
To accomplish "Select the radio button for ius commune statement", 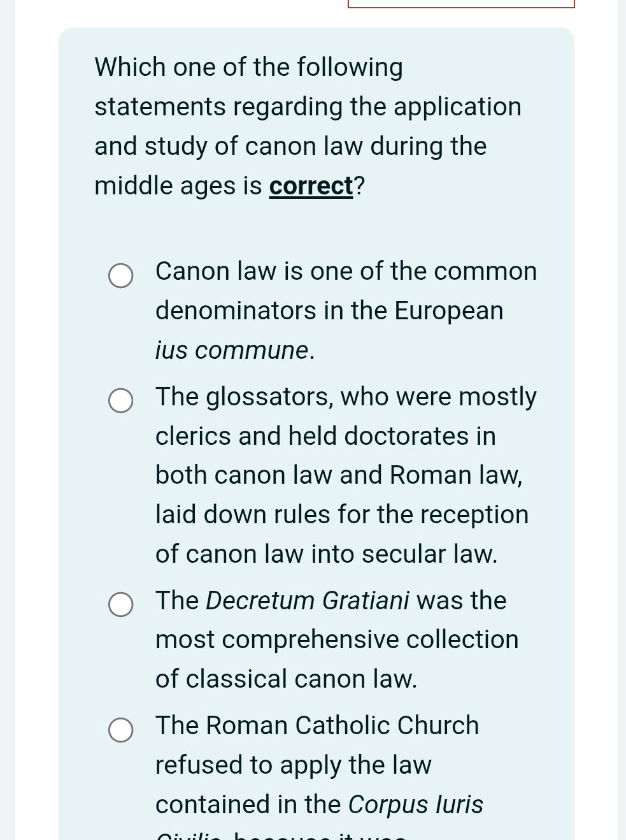I will click(120, 276).
